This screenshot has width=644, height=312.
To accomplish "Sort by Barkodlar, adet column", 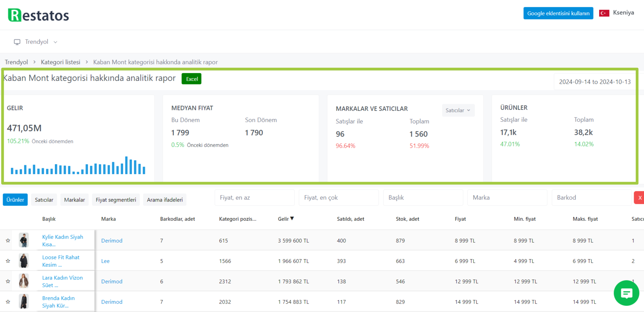I will coord(177,219).
